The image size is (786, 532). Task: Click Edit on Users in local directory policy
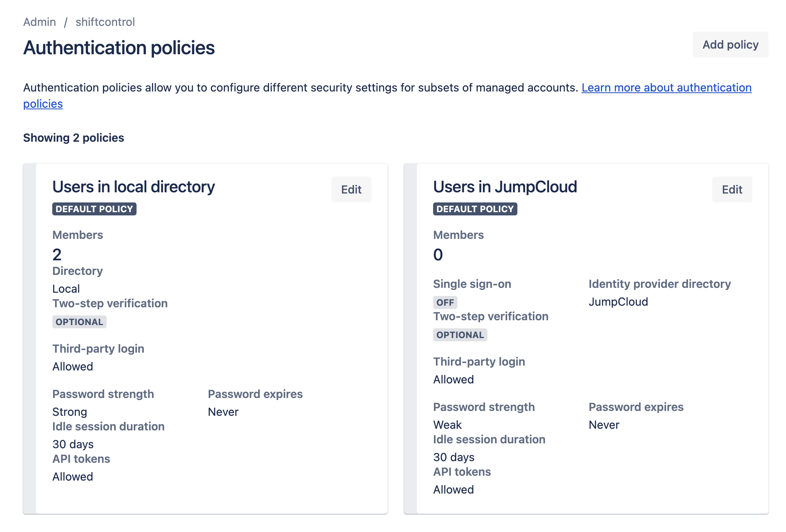(x=350, y=189)
